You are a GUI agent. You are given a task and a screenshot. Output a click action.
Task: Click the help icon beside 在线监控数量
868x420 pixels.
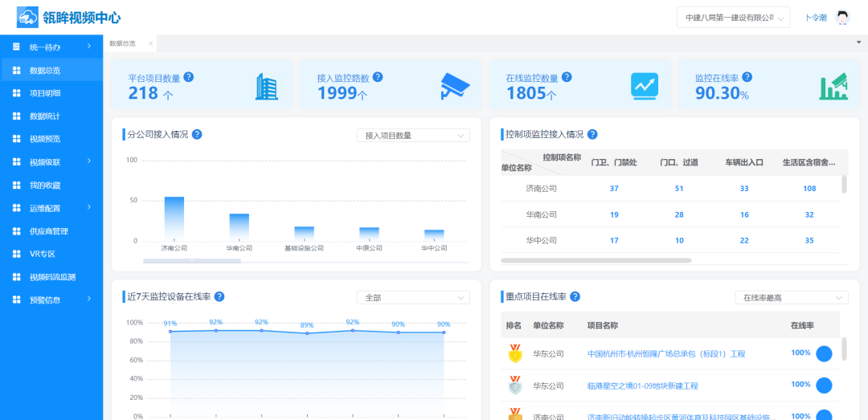pos(567,77)
